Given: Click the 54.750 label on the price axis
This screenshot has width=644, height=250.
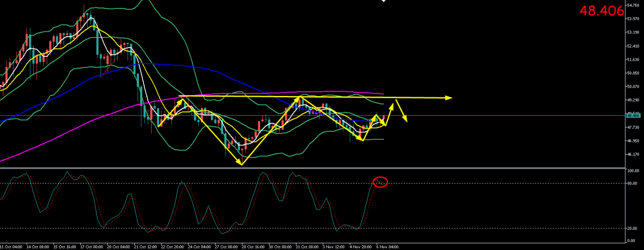Looking at the screenshot, I should 634,6.
